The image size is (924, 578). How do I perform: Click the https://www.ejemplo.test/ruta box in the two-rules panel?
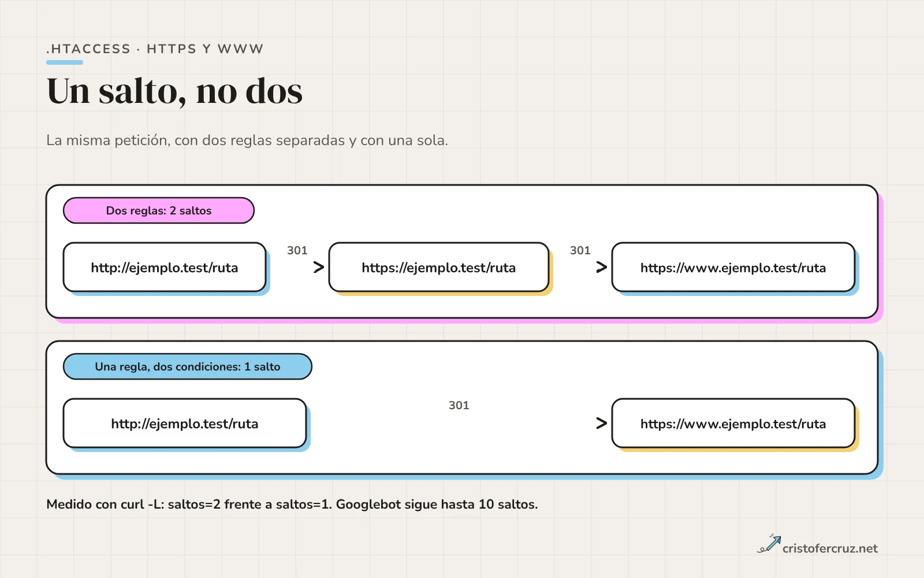(733, 267)
